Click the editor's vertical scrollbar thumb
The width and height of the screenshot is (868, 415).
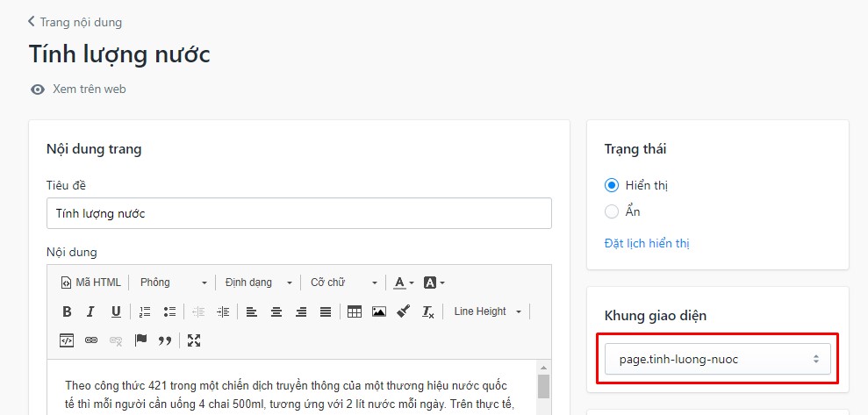click(543, 387)
